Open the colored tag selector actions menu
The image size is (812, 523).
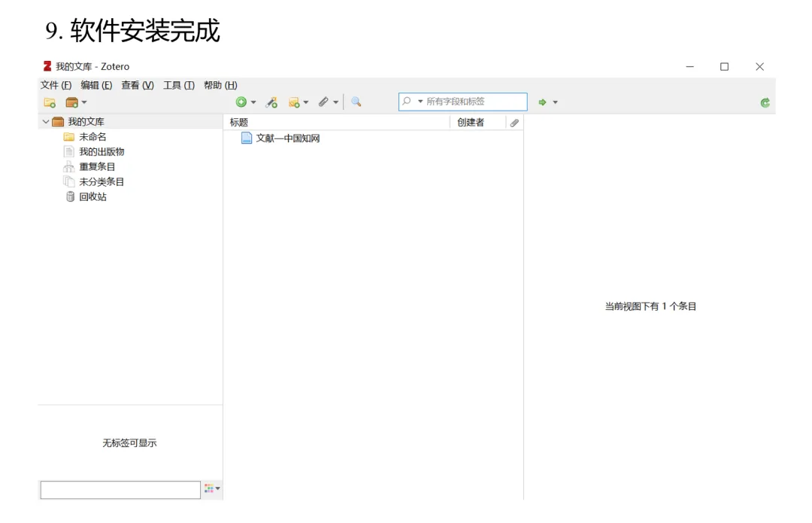click(x=212, y=488)
